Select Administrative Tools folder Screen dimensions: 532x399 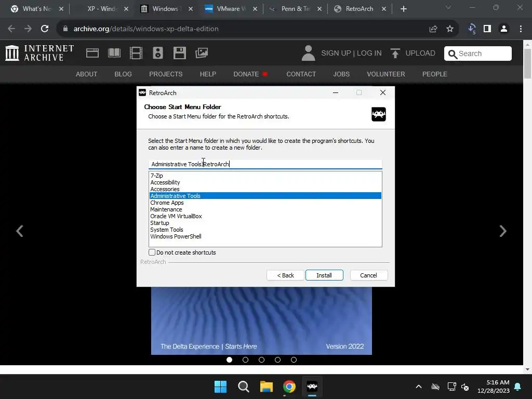tap(265, 196)
